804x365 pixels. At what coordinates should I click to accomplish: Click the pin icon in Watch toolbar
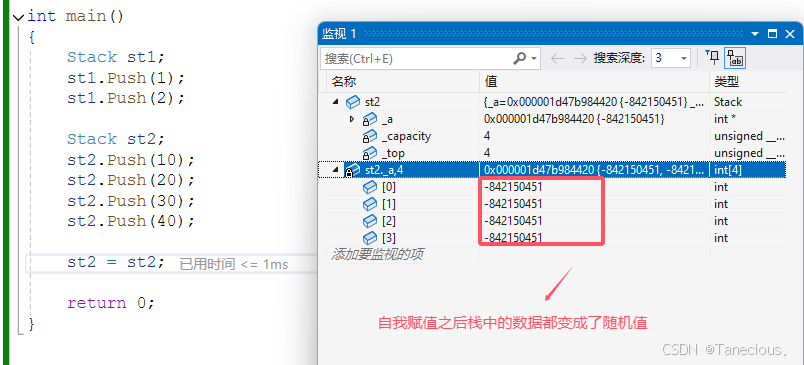(712, 58)
